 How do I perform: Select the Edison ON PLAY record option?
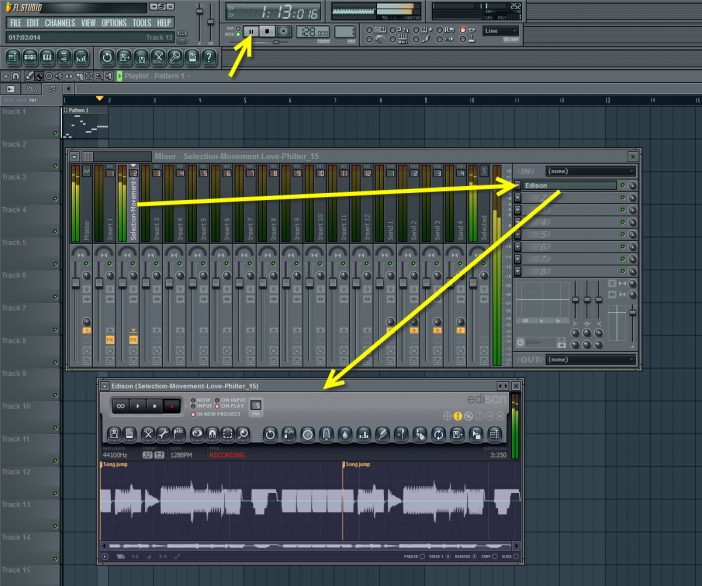230,406
